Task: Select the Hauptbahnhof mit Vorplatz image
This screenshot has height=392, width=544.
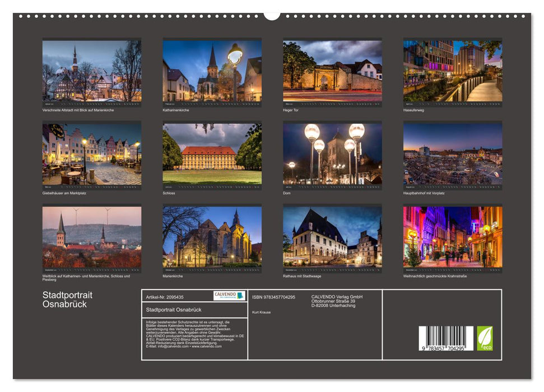Action: (451, 156)
